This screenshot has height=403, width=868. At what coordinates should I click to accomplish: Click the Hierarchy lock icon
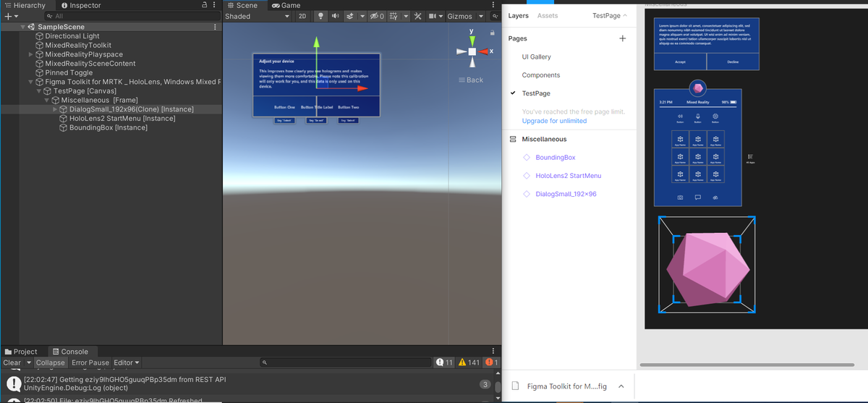point(205,5)
